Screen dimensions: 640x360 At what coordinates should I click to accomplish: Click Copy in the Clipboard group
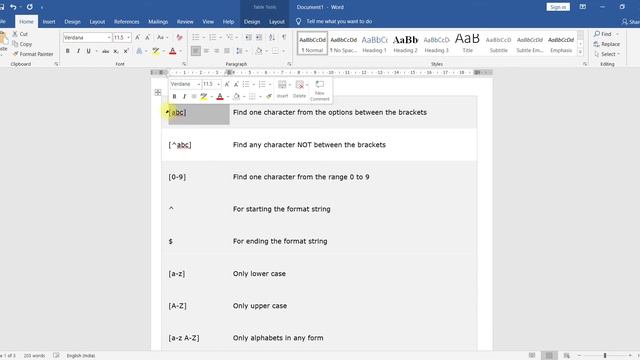22,44
